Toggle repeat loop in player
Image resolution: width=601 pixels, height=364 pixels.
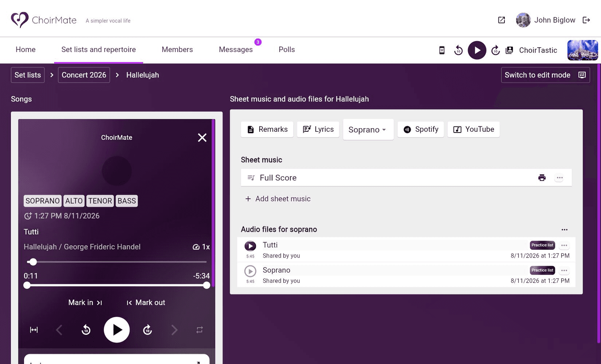200,330
